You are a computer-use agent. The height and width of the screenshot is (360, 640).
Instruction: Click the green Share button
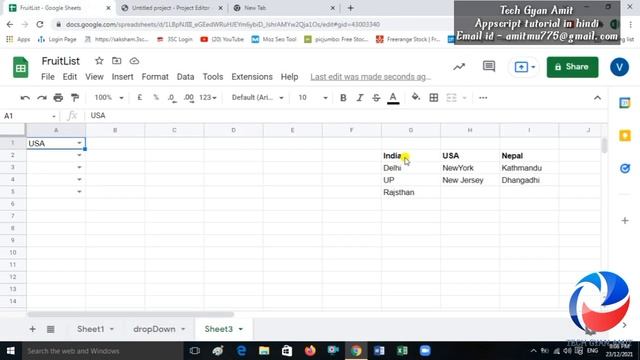coord(572,67)
